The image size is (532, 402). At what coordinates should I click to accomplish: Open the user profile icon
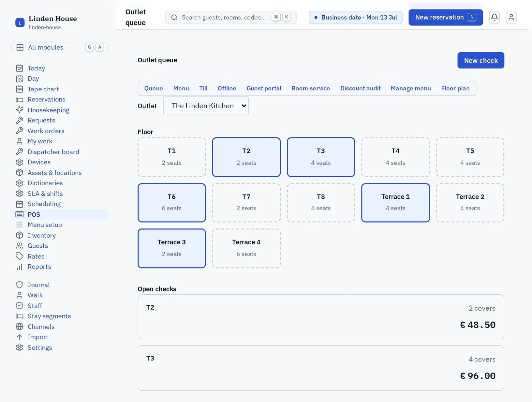tap(511, 17)
